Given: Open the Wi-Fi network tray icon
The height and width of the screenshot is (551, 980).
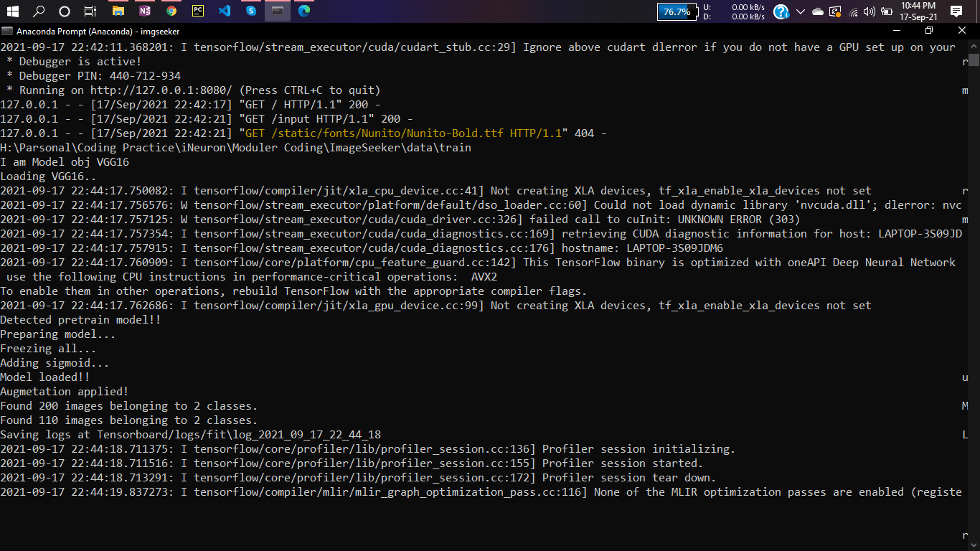Looking at the screenshot, I should (x=853, y=11).
